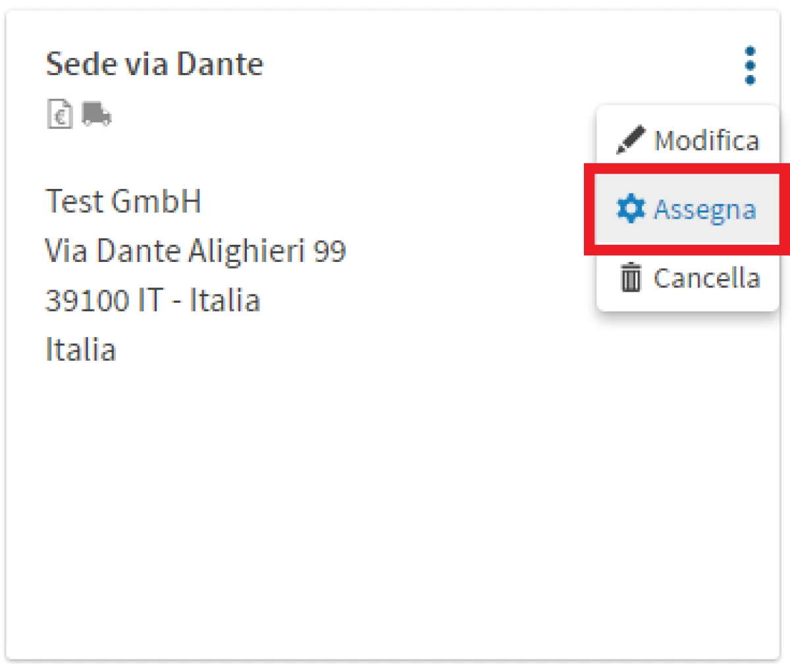Click the last address line 'Italia'
Image resolution: width=790 pixels, height=672 pixels.
coord(80,349)
